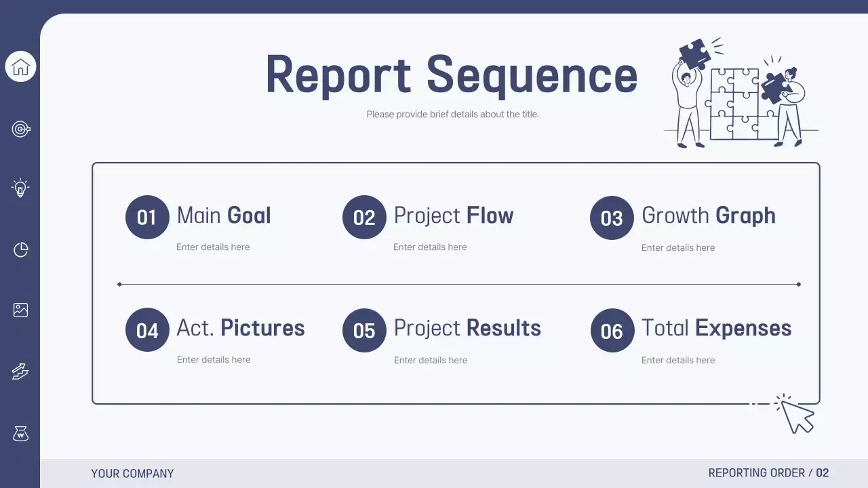This screenshot has width=868, height=488.
Task: Click the Home icon in the sidebar
Action: pos(20,66)
